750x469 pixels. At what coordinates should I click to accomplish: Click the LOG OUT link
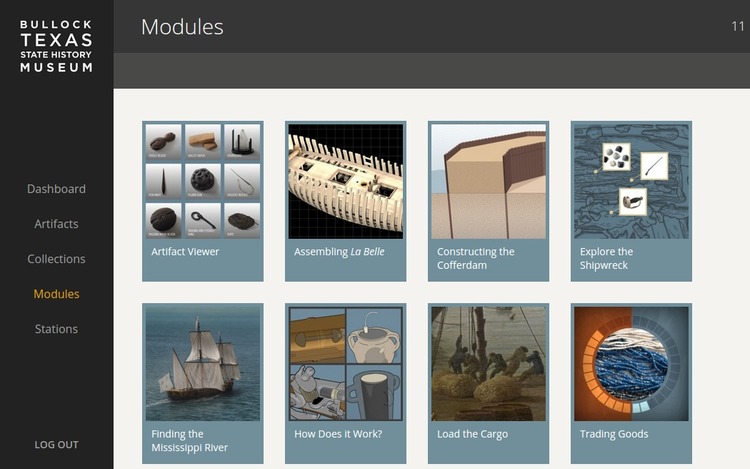(x=56, y=445)
